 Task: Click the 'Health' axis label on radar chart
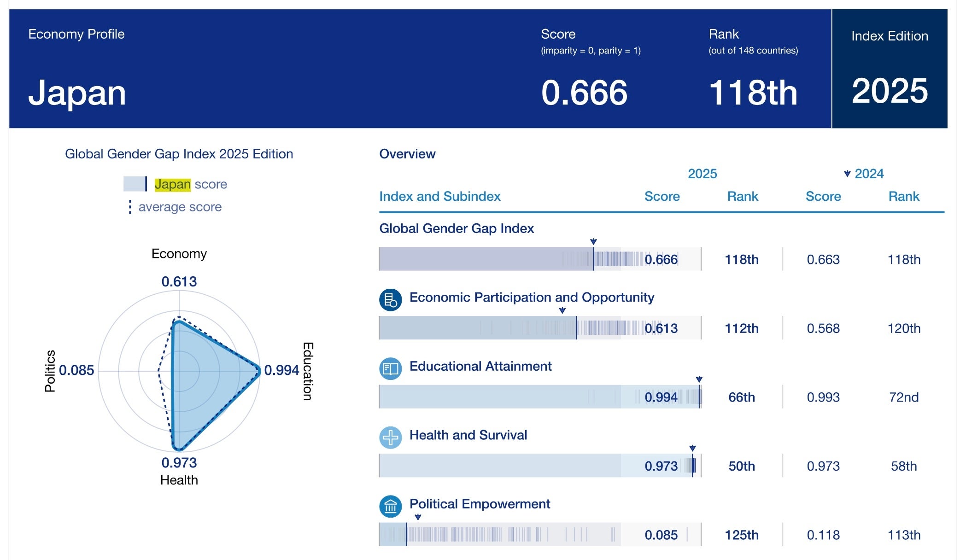(x=179, y=480)
